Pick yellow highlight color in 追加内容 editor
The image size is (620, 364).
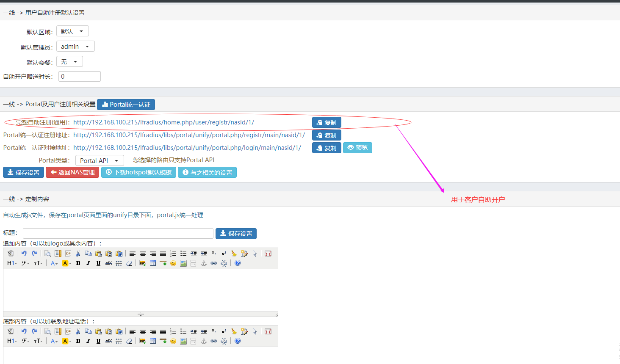pyautogui.click(x=66, y=263)
